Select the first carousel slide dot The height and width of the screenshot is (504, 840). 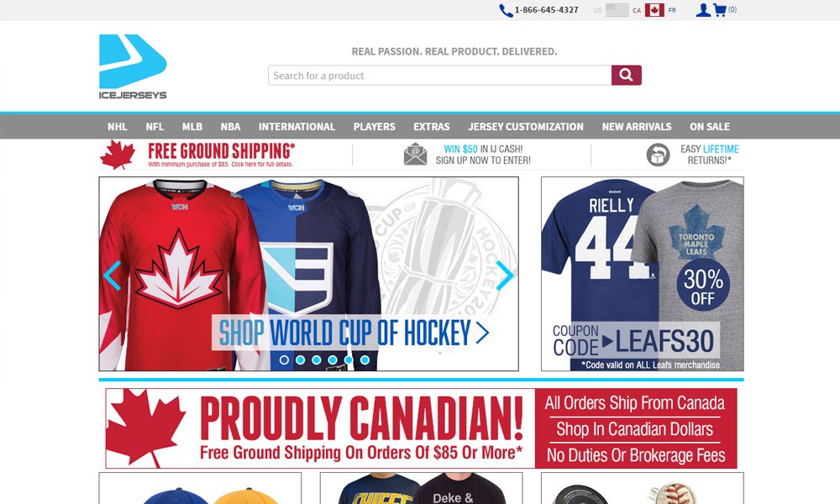pos(285,360)
